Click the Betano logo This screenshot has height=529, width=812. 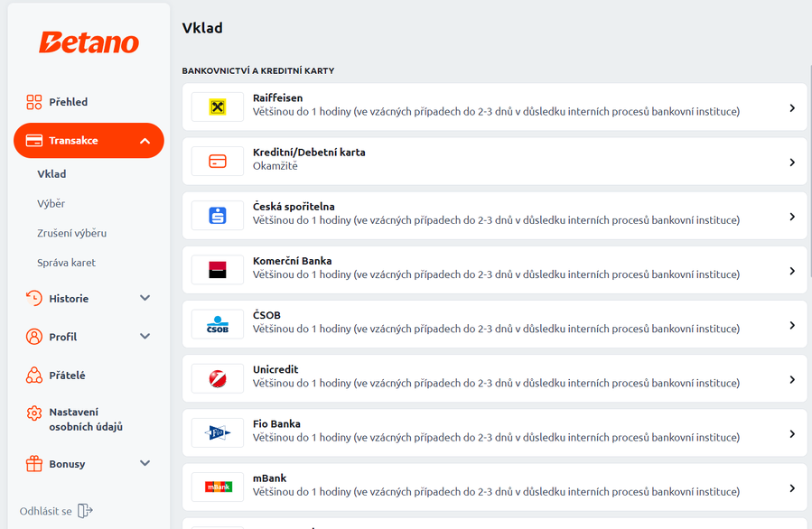pyautogui.click(x=89, y=42)
